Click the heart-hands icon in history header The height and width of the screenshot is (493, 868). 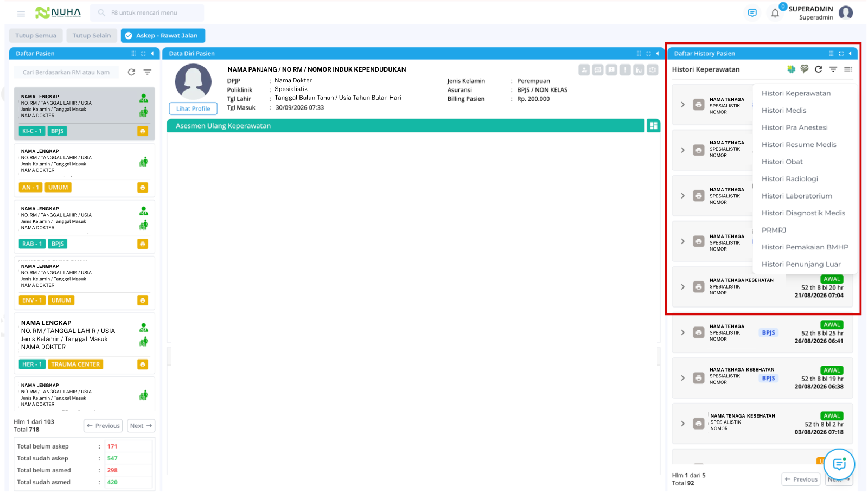click(805, 69)
